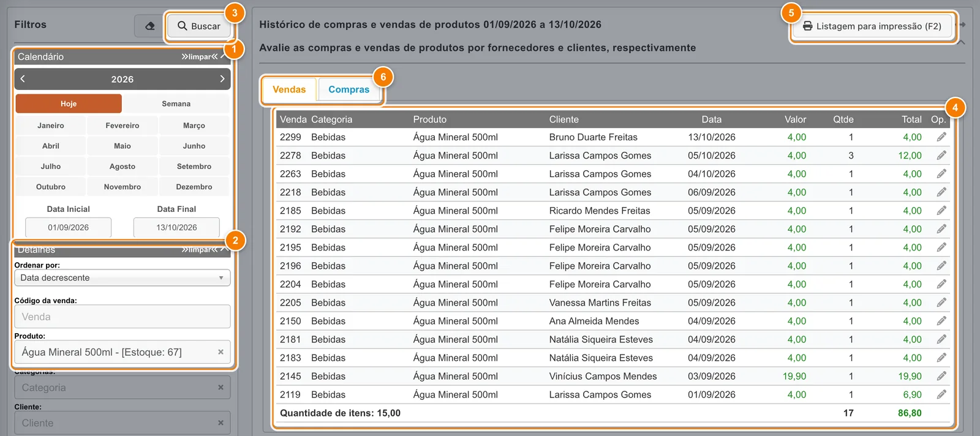Clear the Categoria filter with its X
The image size is (980, 436).
221,388
